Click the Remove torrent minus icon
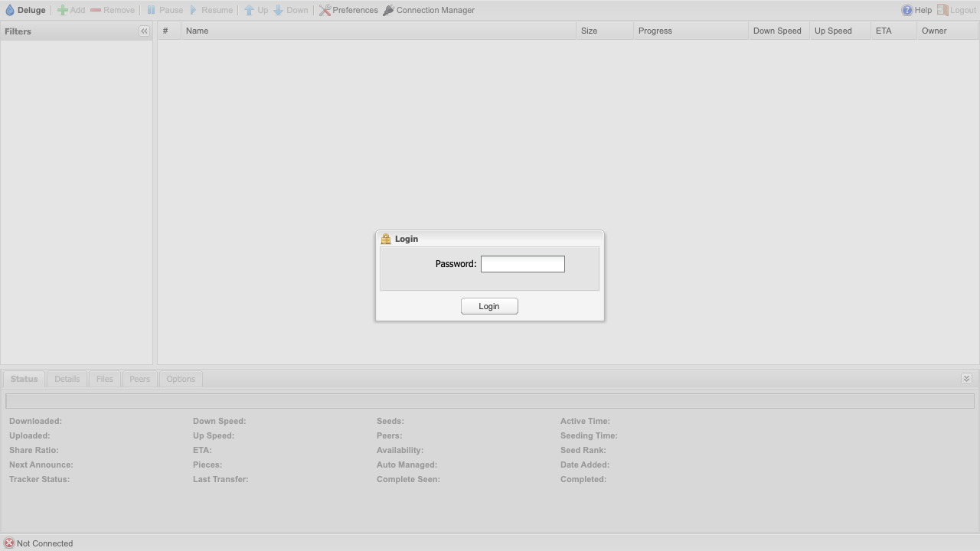Viewport: 980px width, 551px height. coord(96,10)
